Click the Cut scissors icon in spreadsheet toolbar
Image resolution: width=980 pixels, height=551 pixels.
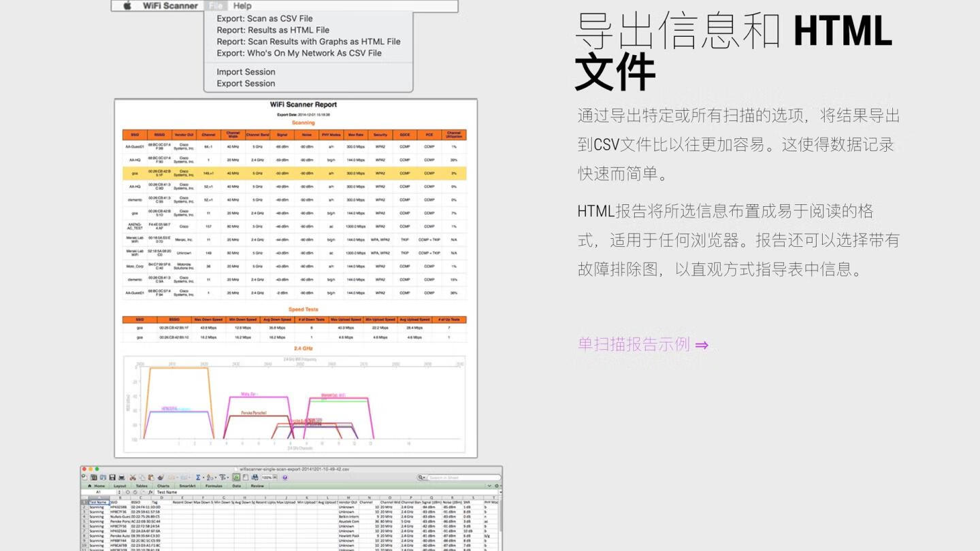(x=133, y=478)
